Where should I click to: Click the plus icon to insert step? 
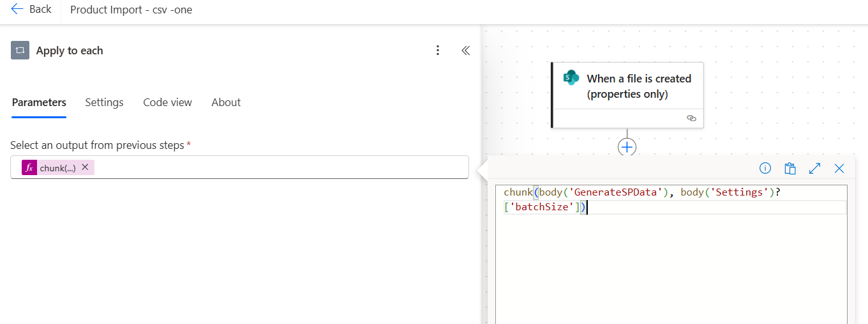click(627, 147)
